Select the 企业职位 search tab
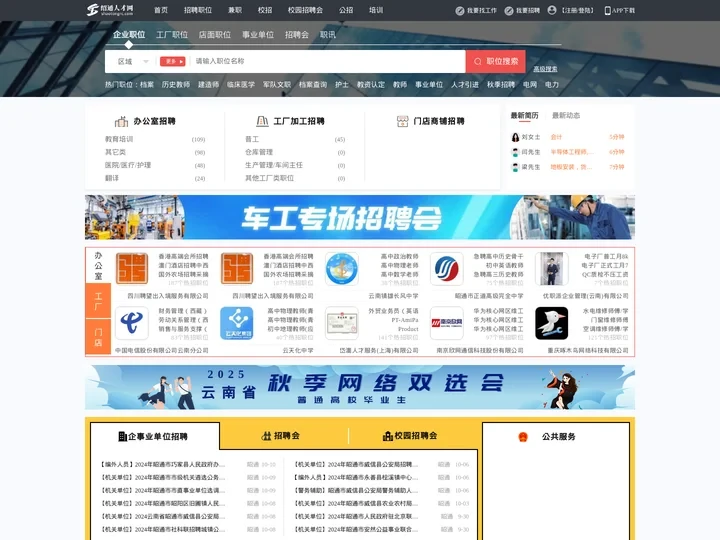The width and height of the screenshot is (720, 540). [129, 34]
